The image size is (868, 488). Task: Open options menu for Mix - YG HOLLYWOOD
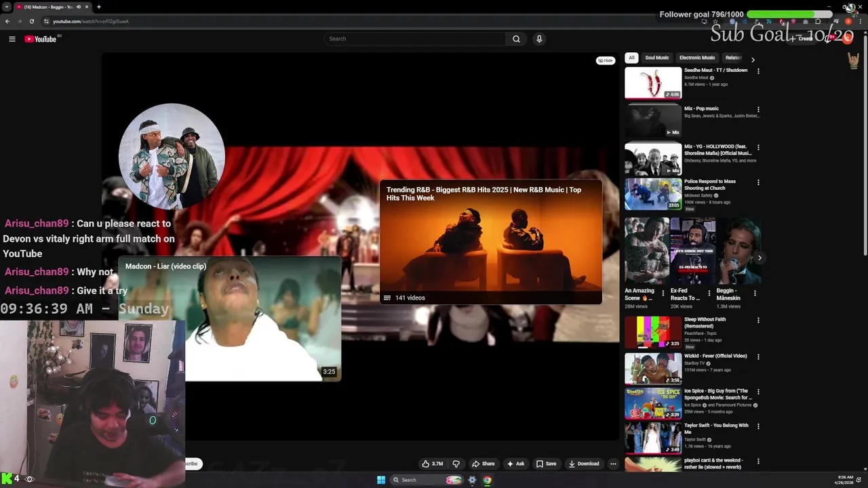coord(758,147)
